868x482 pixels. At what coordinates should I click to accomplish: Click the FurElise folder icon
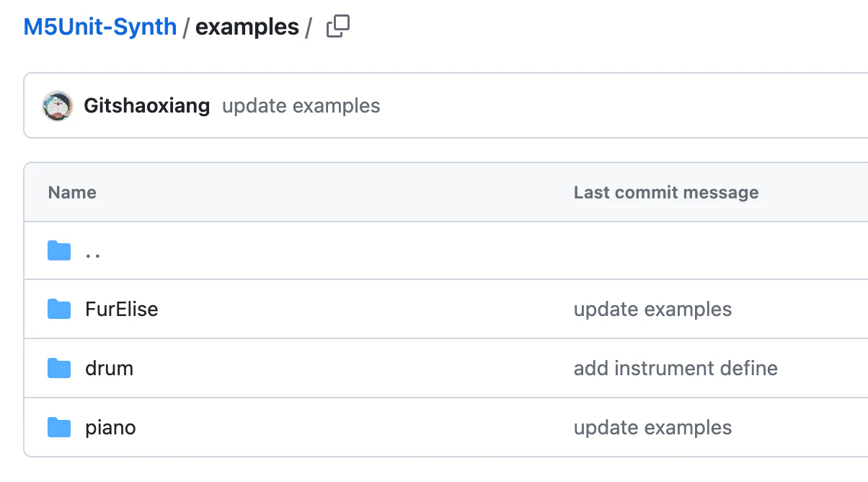click(x=59, y=310)
